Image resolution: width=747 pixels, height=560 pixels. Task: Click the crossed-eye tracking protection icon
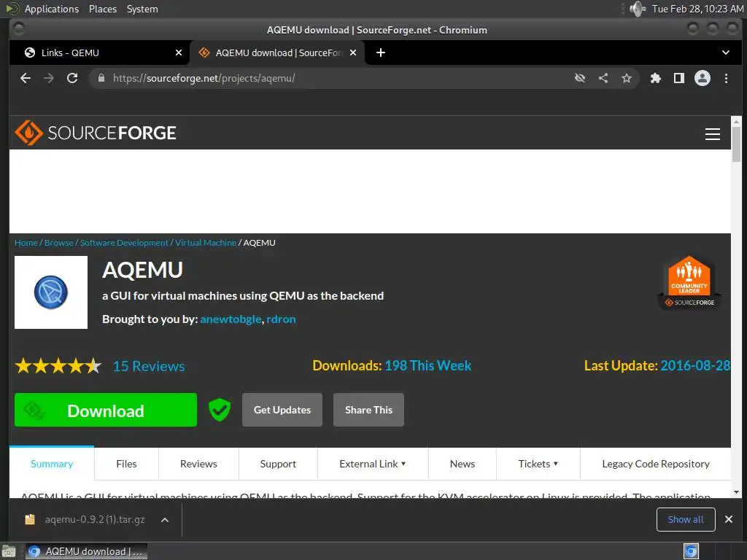[x=580, y=78]
